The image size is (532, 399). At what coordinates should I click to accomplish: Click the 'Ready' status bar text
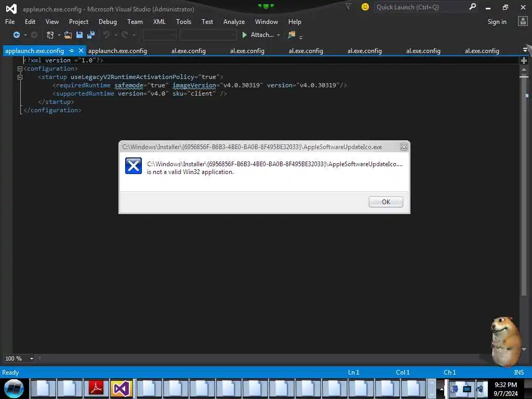pos(10,372)
